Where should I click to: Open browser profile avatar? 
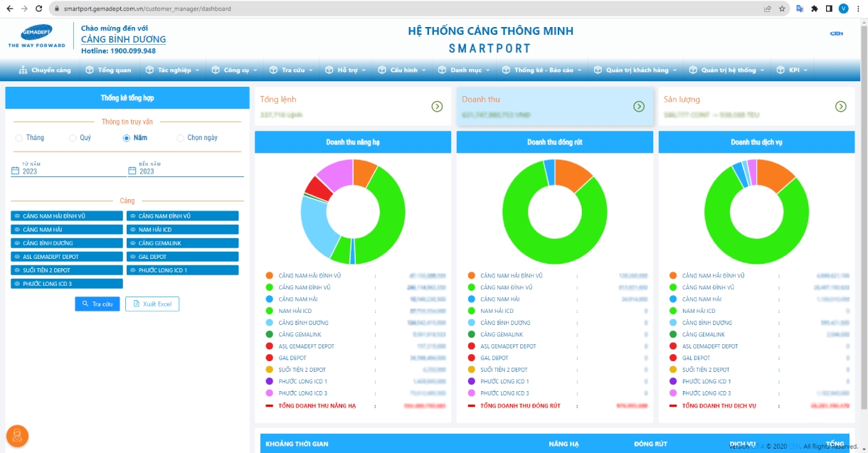844,9
